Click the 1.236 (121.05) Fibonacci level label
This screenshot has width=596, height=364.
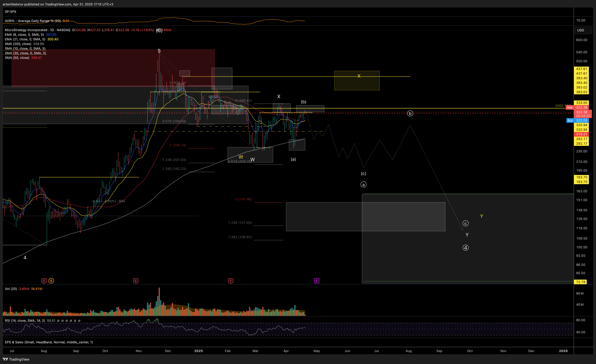coord(240,223)
